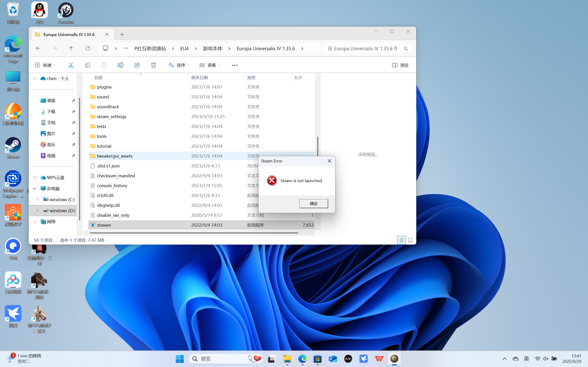Open the 新建 new item button
Viewport: 588px width, 367px height.
tap(45, 65)
